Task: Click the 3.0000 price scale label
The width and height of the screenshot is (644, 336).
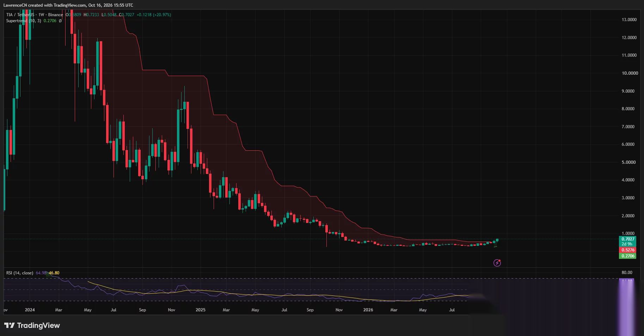Action: pos(628,198)
